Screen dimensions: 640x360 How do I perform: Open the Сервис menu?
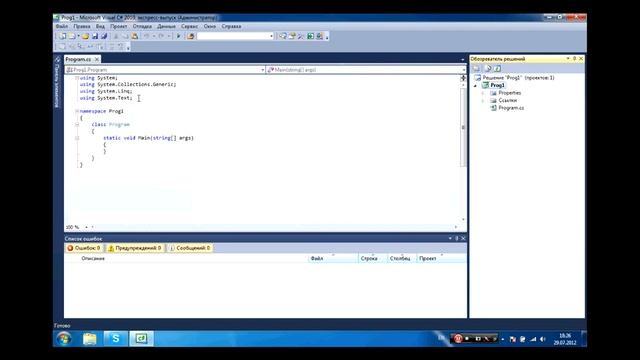point(189,26)
